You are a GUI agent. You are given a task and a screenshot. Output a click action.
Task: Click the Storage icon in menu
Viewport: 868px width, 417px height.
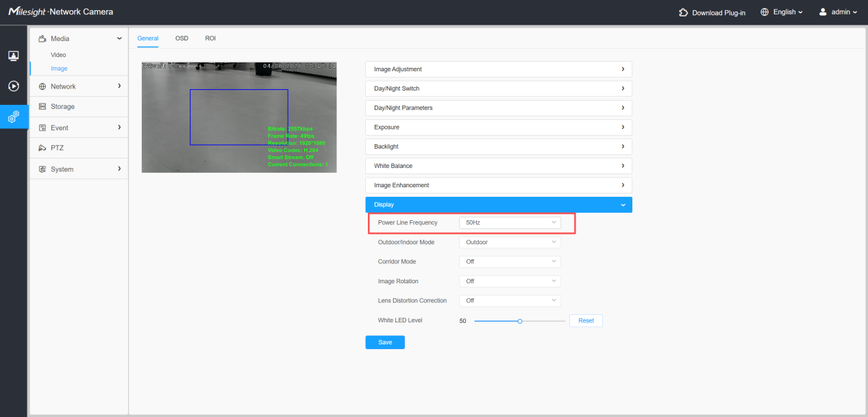tap(42, 107)
